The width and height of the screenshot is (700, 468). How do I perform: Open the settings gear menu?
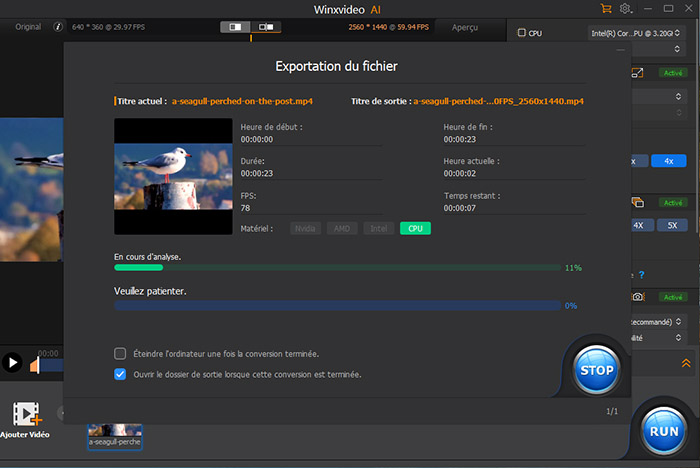[x=627, y=8]
